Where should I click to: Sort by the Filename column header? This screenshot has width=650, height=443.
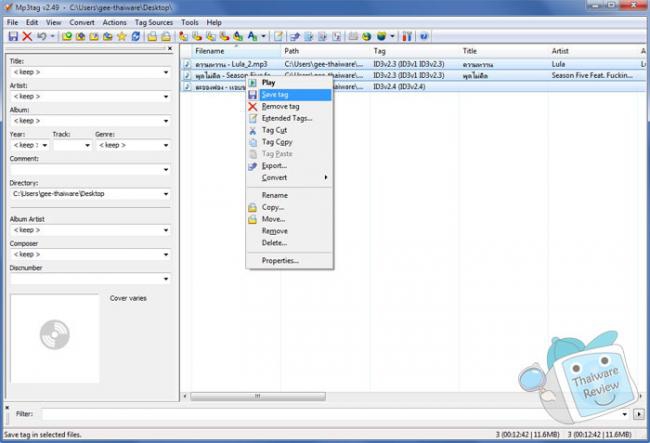[236, 51]
